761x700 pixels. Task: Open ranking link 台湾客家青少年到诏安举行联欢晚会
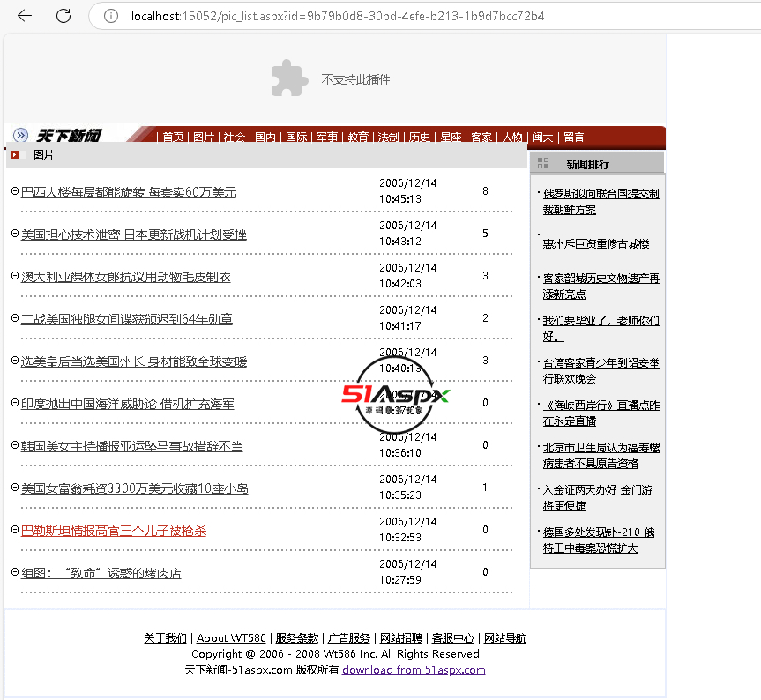click(x=601, y=370)
